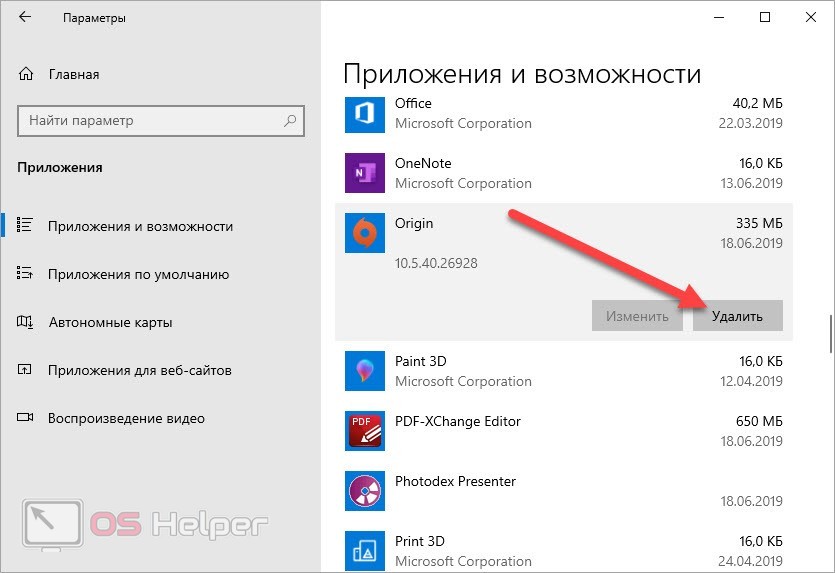Select the Print 3D entry name
835x573 pixels.
420,542
